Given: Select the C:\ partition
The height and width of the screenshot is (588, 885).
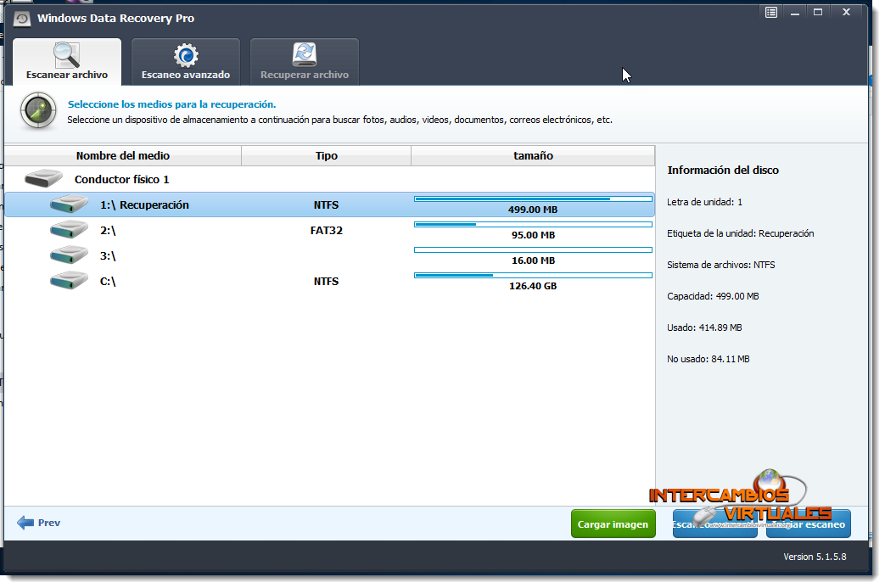Looking at the screenshot, I should [329, 281].
